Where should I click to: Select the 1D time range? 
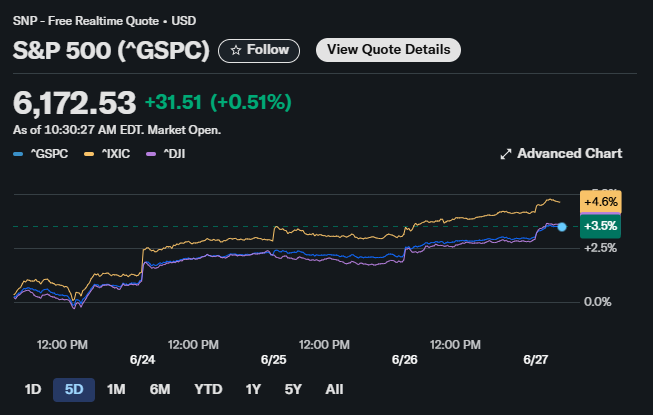pos(32,389)
